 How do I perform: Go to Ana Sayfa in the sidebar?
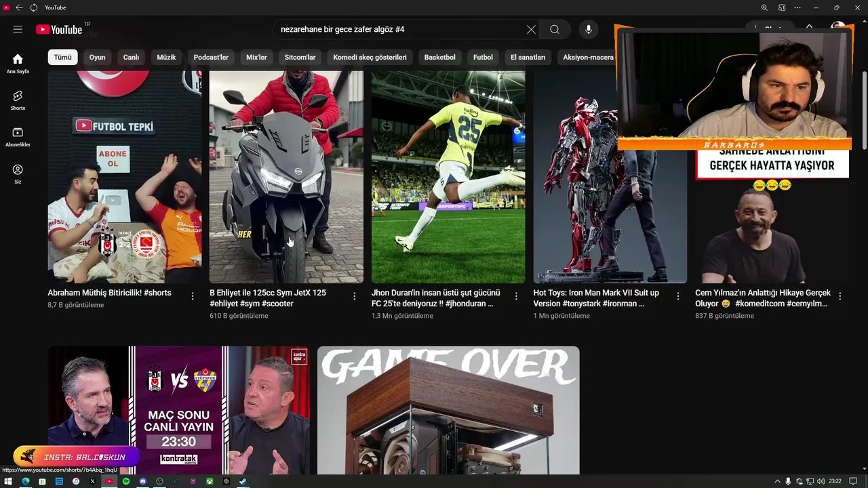pos(18,63)
